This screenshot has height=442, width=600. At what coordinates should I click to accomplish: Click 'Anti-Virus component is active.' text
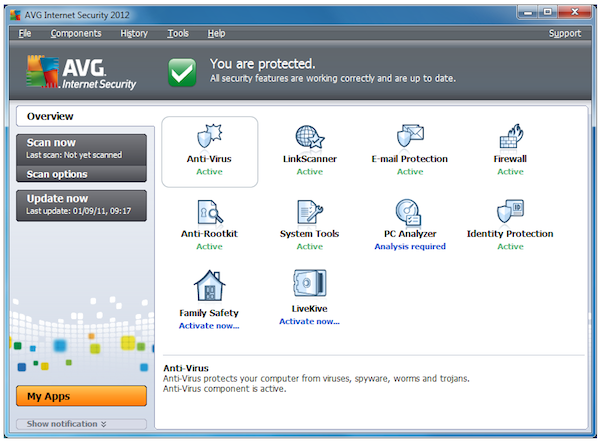pyautogui.click(x=225, y=389)
